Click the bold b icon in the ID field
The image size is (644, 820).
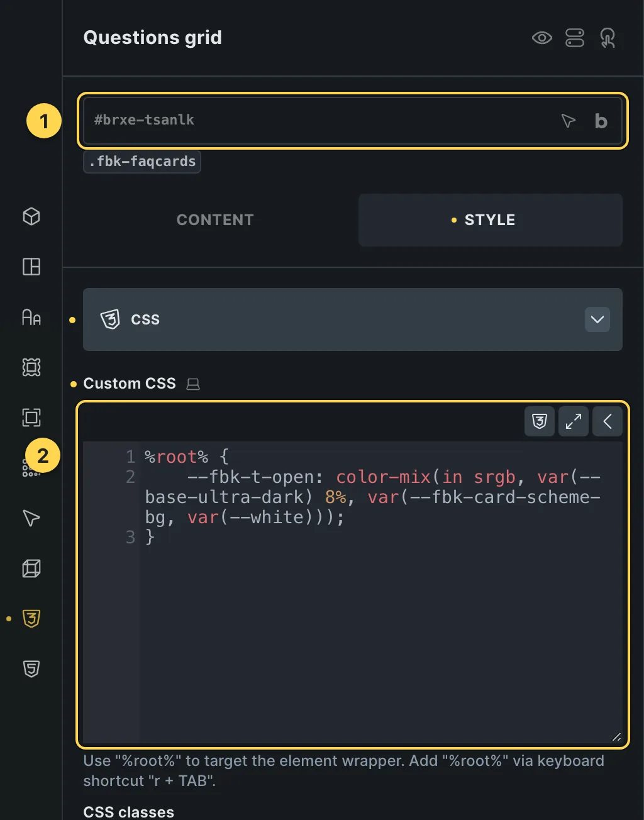pyautogui.click(x=601, y=121)
